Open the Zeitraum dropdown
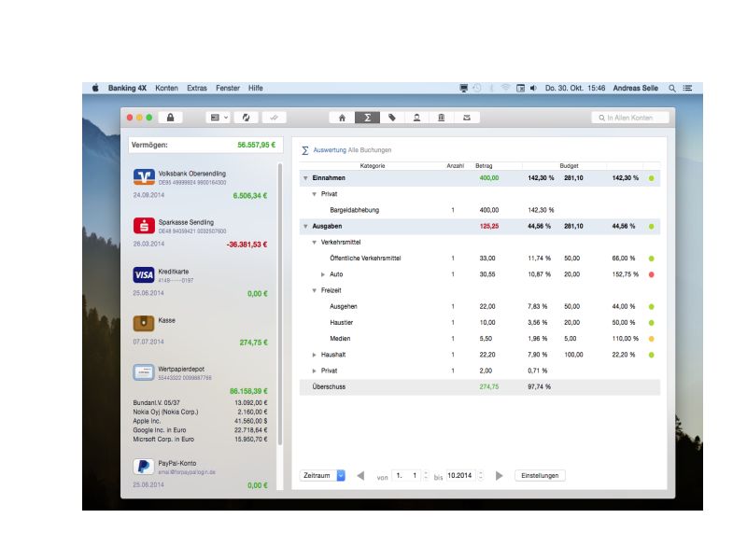747x560 pixels. coord(322,476)
